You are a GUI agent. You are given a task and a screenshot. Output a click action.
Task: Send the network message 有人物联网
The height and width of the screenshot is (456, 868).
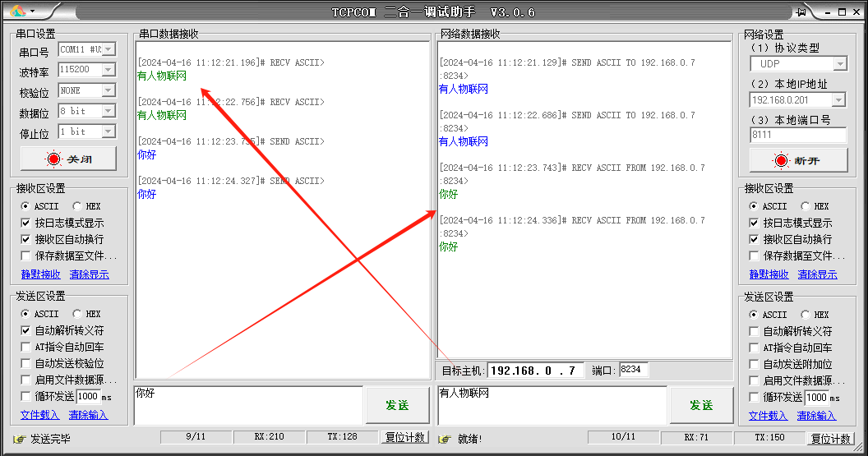[x=701, y=405]
